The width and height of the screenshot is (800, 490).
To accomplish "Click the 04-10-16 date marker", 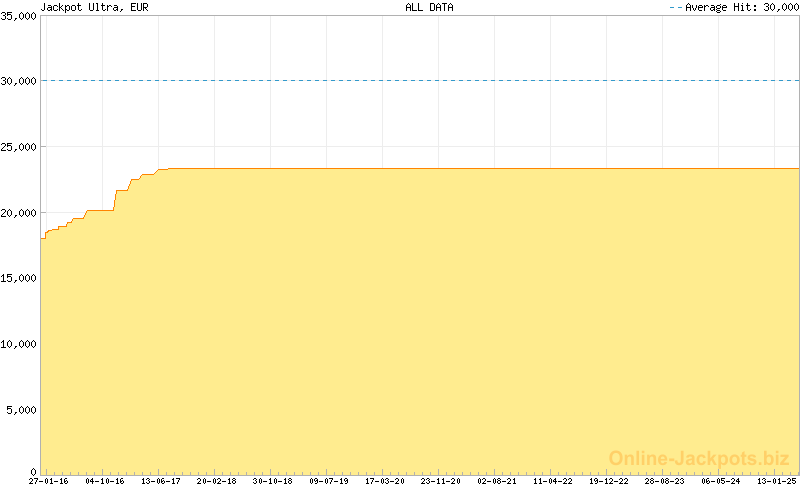I will pyautogui.click(x=105, y=481).
